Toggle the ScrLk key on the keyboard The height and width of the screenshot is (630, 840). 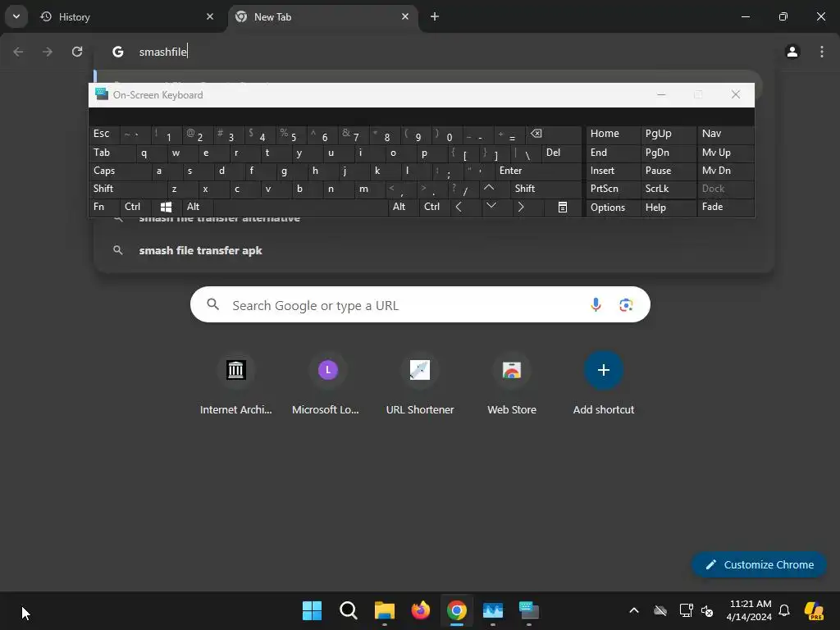pos(668,189)
